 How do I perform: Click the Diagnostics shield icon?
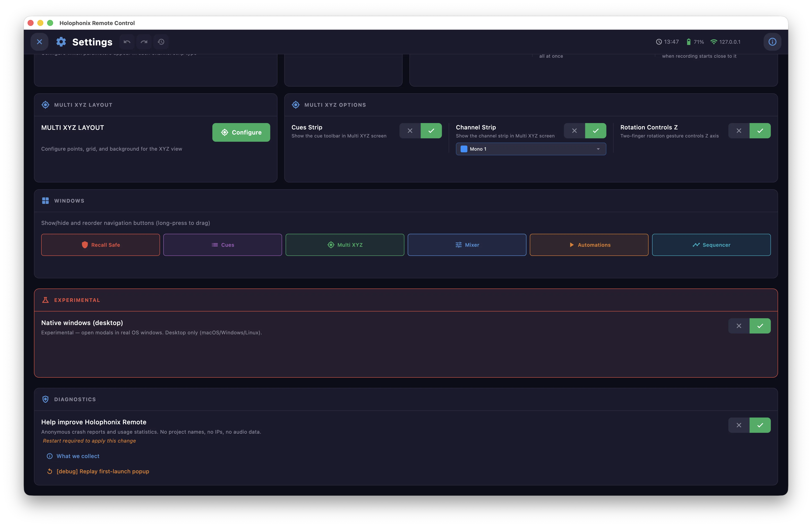[x=45, y=399]
